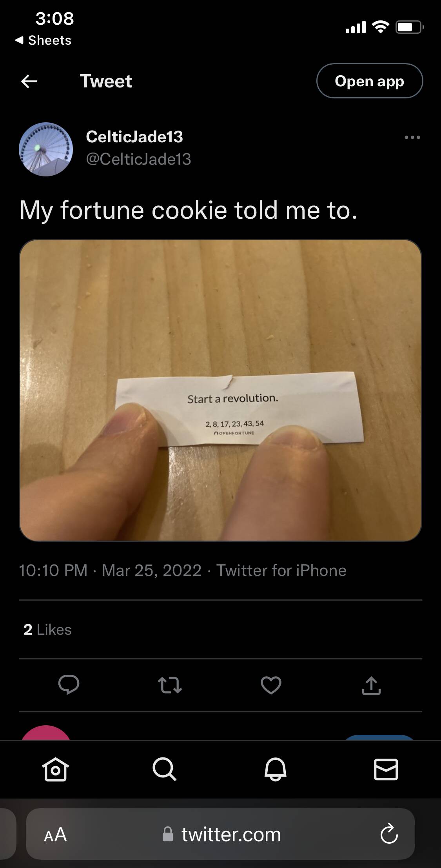The width and height of the screenshot is (441, 868).
Task: Open the @CelticJade13 handle link
Action: [x=138, y=159]
